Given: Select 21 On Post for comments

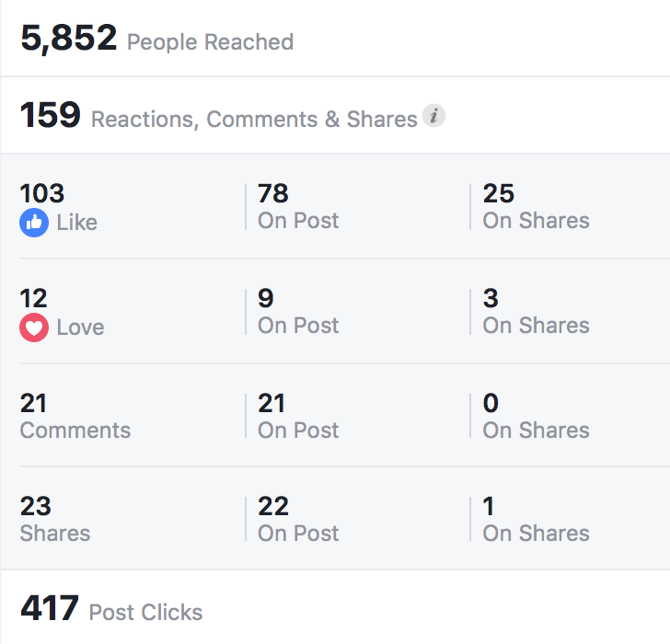Looking at the screenshot, I should click(x=298, y=416).
